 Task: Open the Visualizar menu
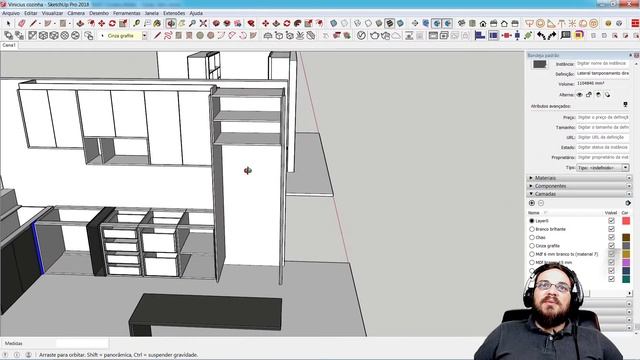52,13
